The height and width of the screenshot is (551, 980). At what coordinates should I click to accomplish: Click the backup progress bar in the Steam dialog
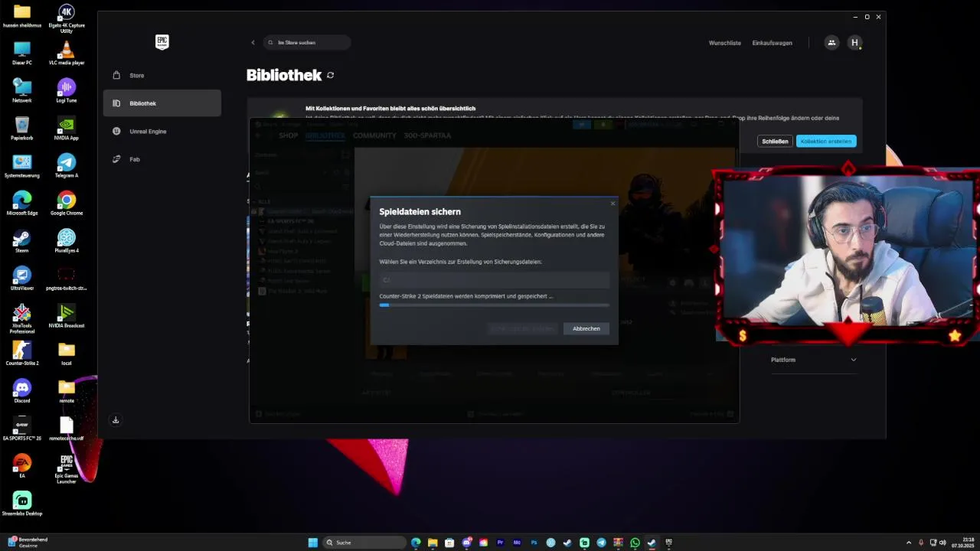tap(494, 305)
